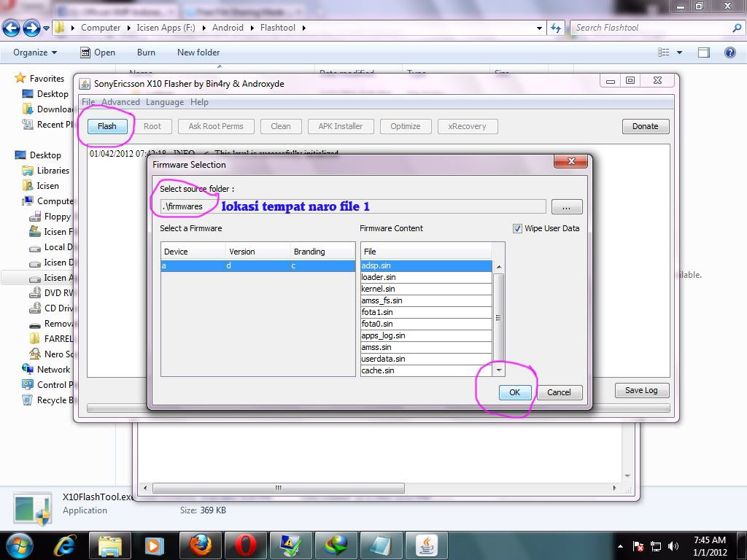Confirm firmware selection with OK
The width and height of the screenshot is (747, 560).
(515, 392)
